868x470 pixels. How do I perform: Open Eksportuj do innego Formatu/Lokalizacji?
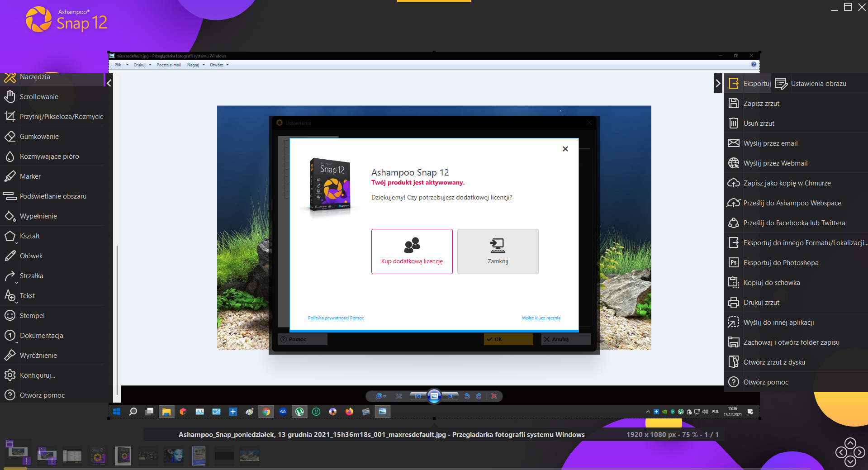[796, 243]
